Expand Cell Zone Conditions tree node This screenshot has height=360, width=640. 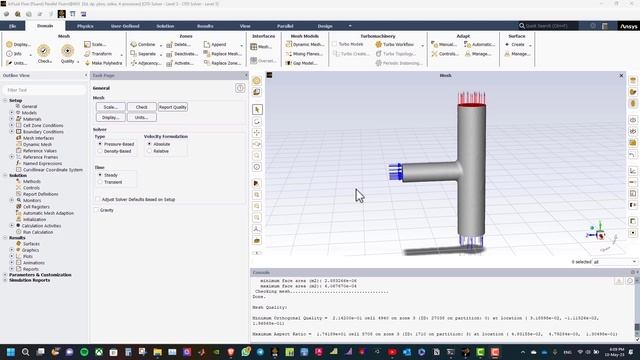(12, 125)
